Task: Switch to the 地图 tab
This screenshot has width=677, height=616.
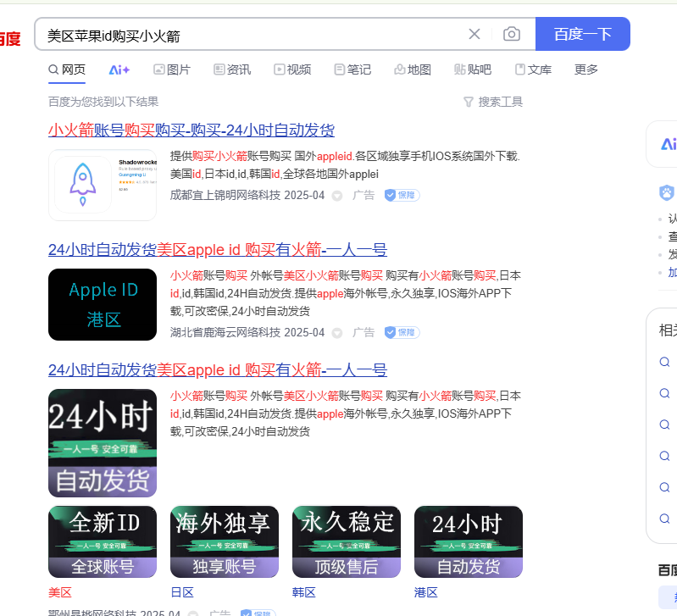Action: pos(413,69)
